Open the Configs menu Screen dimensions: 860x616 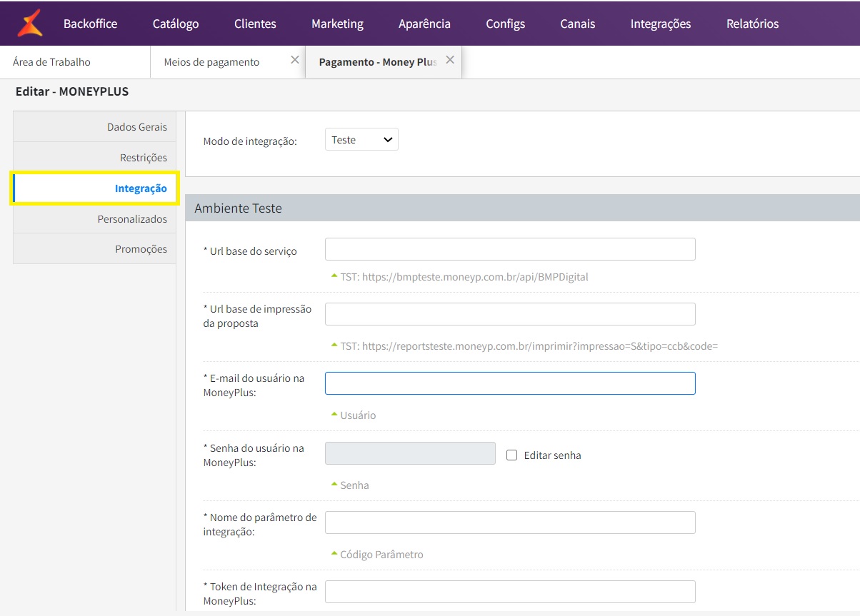point(506,24)
